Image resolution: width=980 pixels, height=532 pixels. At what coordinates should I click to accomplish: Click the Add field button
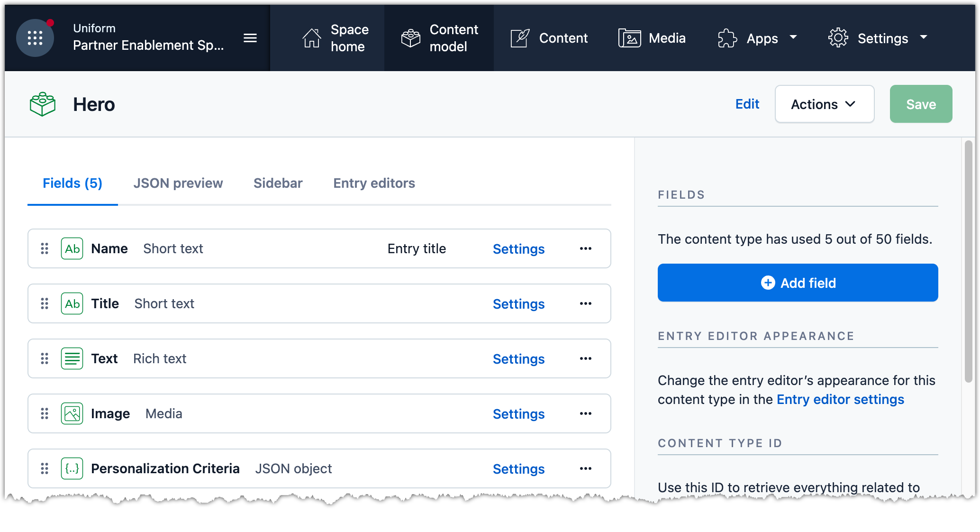point(798,283)
